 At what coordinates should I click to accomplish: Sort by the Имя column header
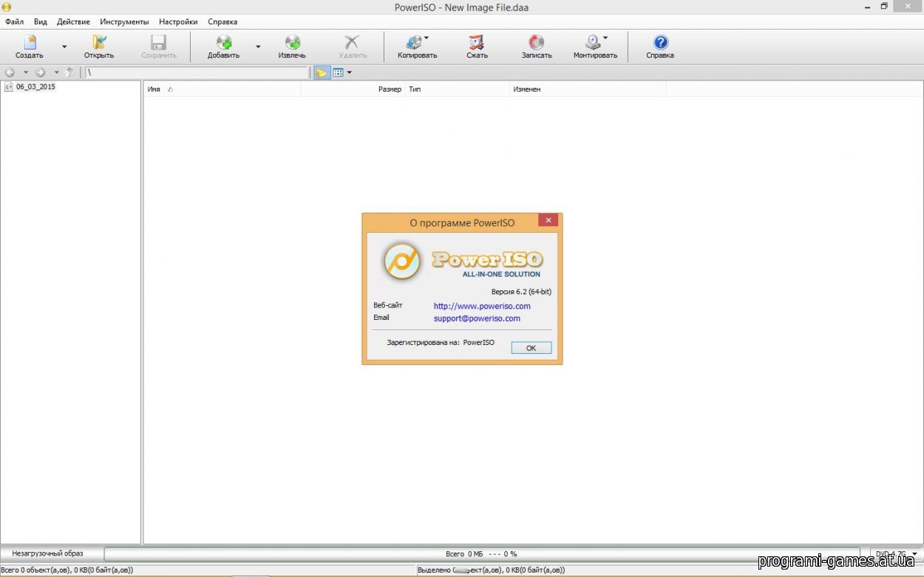coord(222,89)
